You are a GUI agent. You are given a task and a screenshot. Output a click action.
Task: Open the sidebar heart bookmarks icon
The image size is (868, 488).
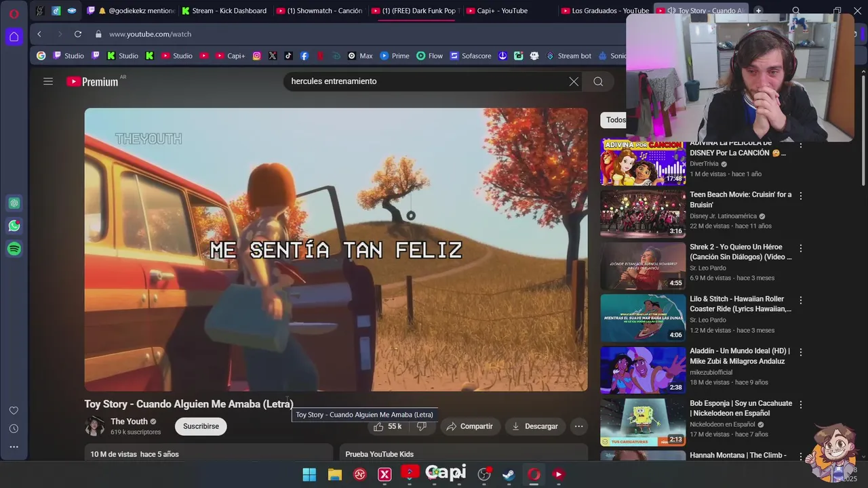(x=14, y=411)
